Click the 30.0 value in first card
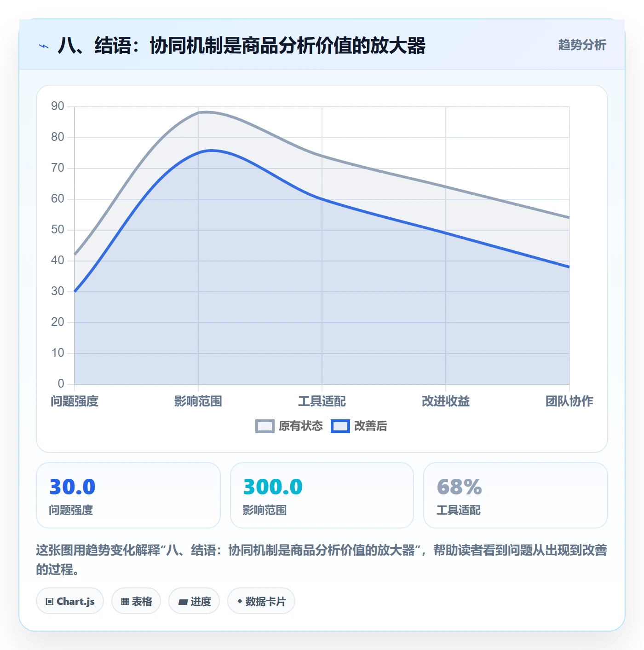Viewport: 644px width, 650px height. point(73,487)
